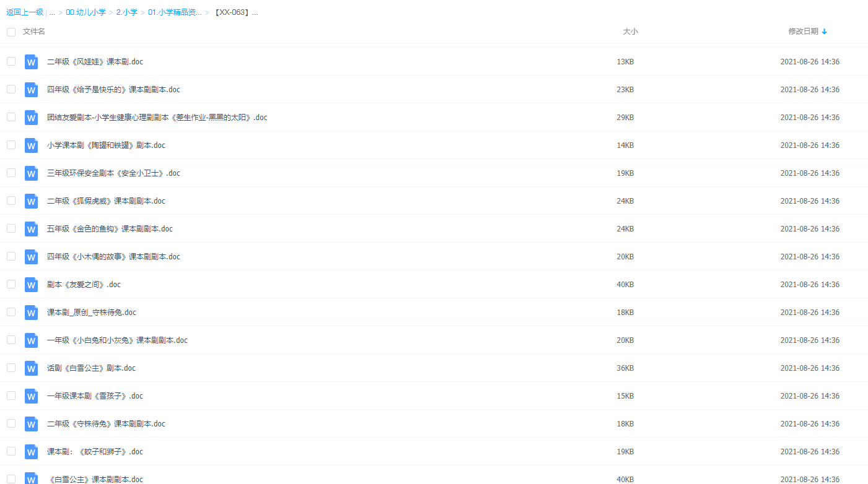Sort files by 大小 column header
868x484 pixels.
[x=630, y=32]
